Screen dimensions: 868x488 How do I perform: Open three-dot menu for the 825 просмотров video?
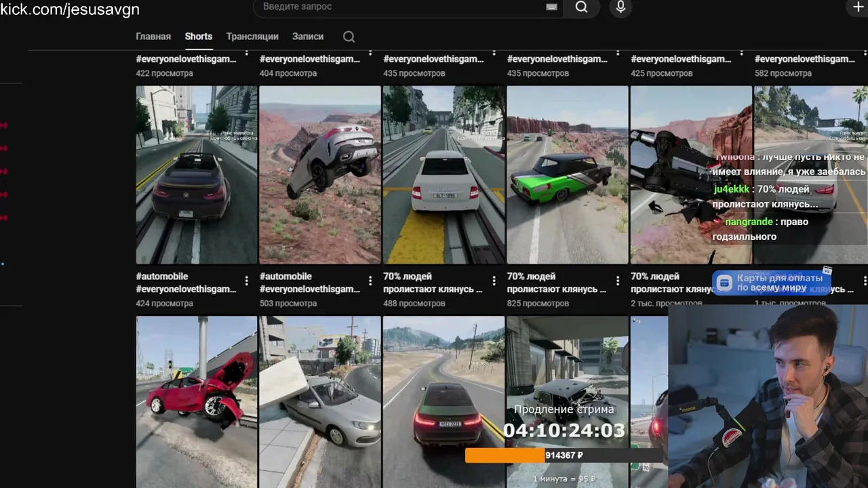[x=617, y=281]
